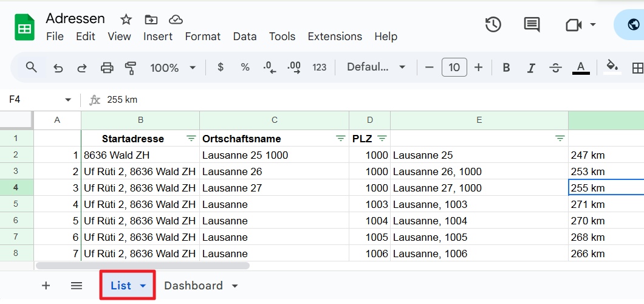
Task: Open the fill color paint bucket
Action: pyautogui.click(x=612, y=66)
